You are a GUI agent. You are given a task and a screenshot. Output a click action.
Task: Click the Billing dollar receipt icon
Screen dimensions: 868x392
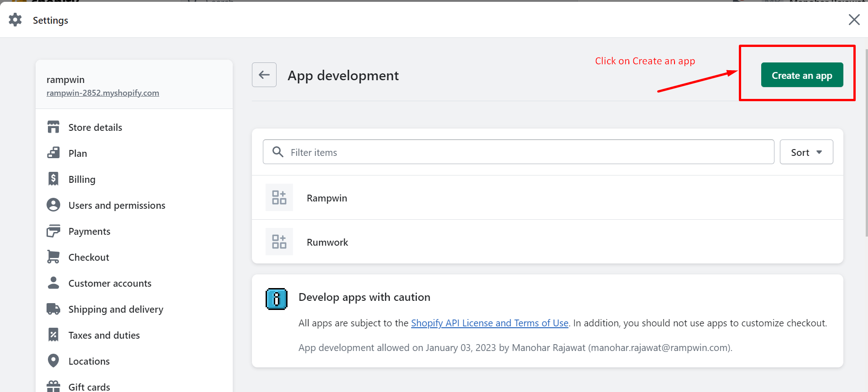tap(53, 179)
